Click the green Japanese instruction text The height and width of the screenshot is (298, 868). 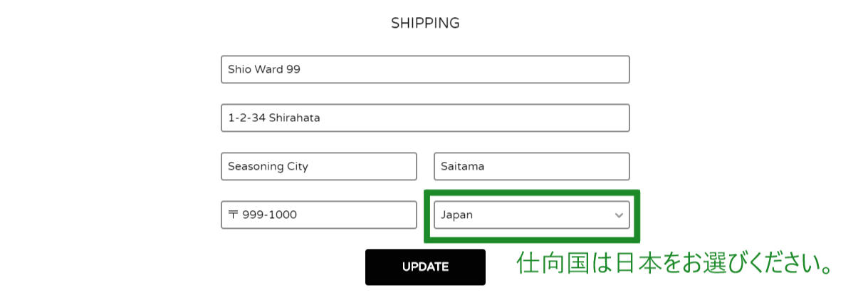tap(675, 264)
